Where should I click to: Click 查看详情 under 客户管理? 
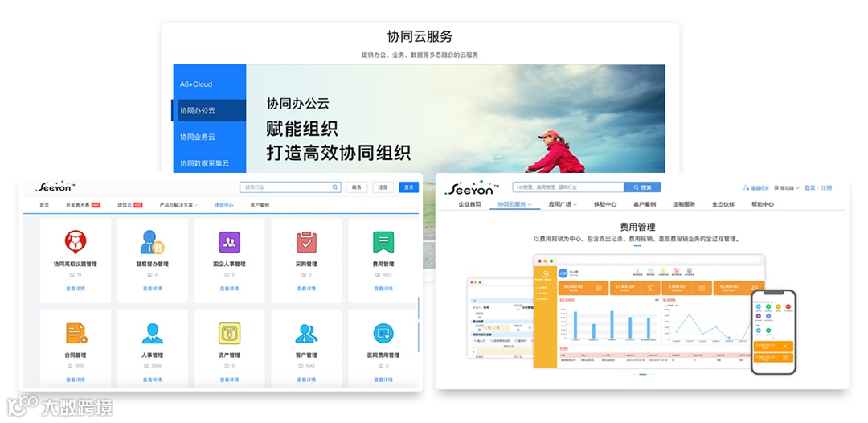306,380
